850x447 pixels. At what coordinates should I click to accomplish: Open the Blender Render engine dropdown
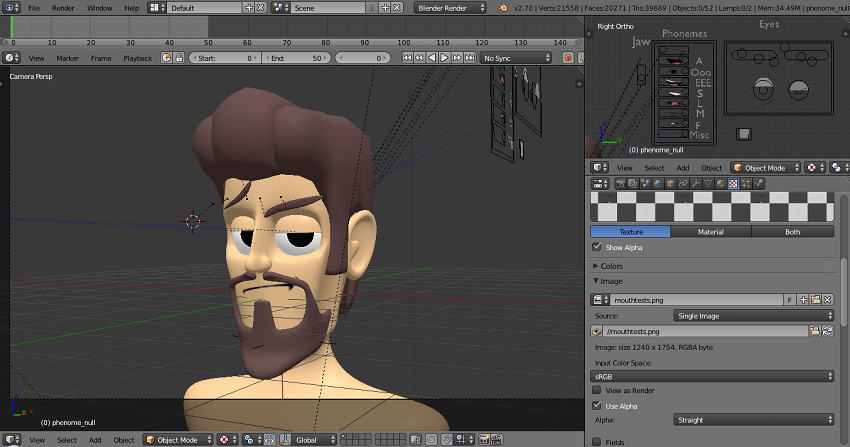coord(450,8)
